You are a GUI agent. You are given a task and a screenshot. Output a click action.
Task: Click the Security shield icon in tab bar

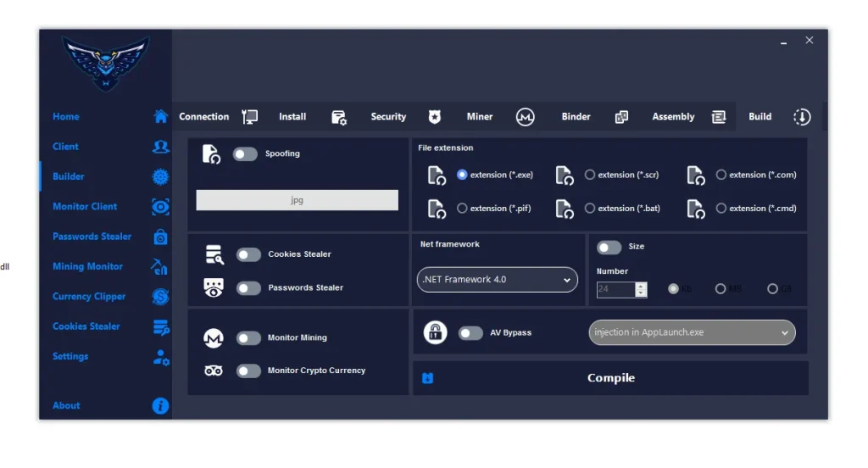[x=434, y=117]
